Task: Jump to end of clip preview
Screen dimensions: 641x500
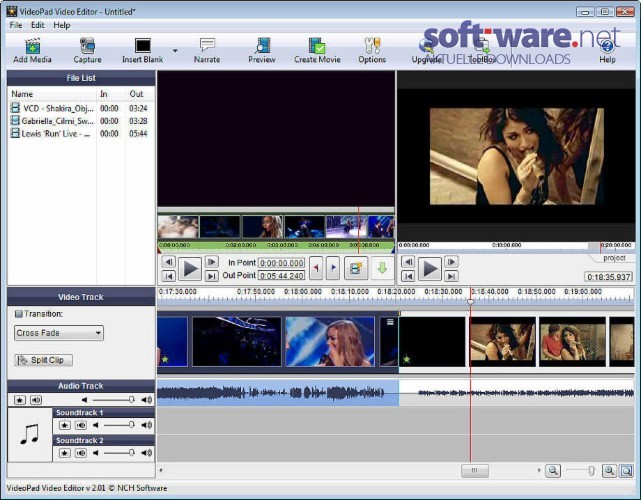Action: point(211,276)
